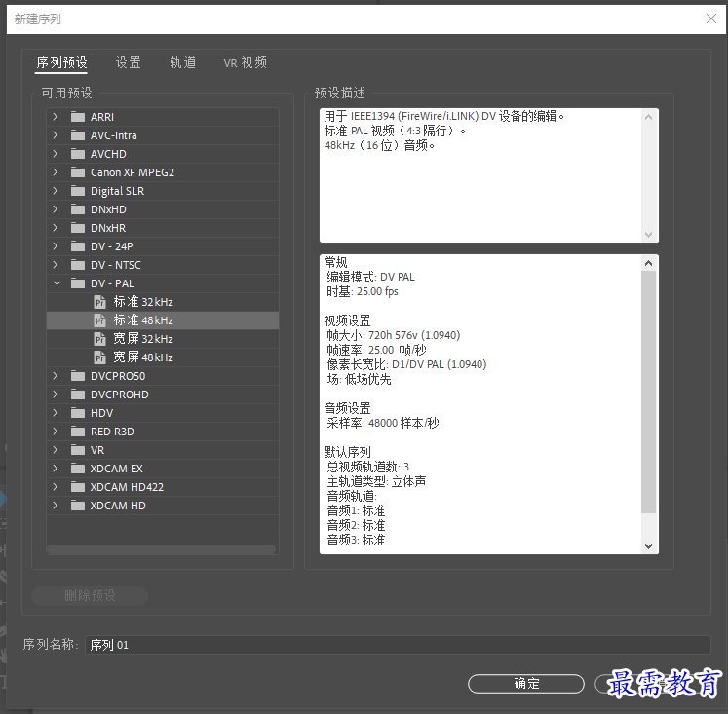Click the 帧大小: 720h 576v text line

click(x=394, y=335)
